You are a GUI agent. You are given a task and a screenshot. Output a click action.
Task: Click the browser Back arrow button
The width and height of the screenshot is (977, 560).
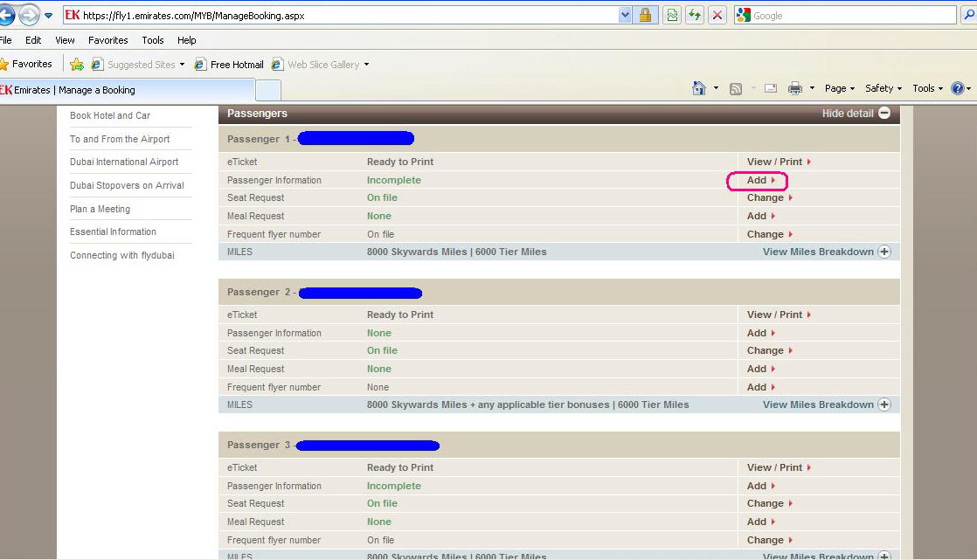click(x=6, y=15)
